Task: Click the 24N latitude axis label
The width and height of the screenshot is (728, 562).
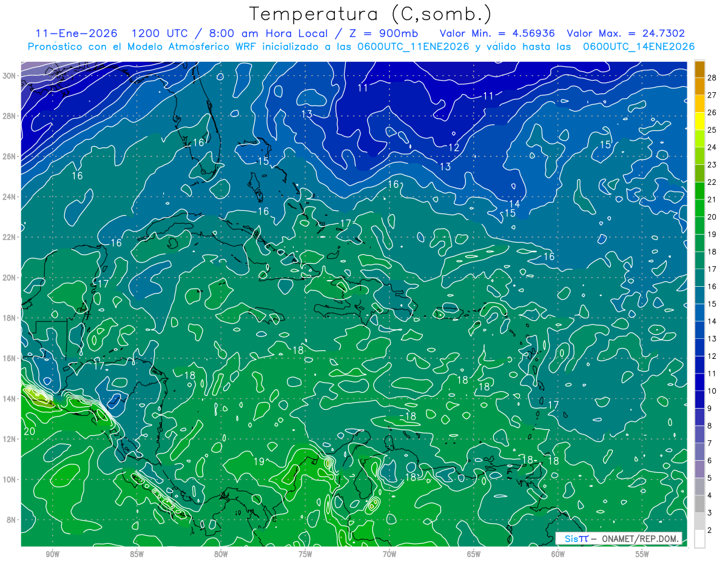Action: [10, 196]
